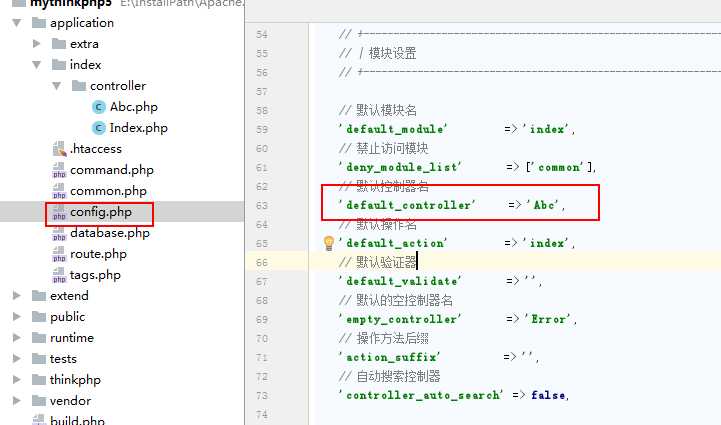Click the extend folder icon
Screen dimensions: 721x425
[39, 295]
